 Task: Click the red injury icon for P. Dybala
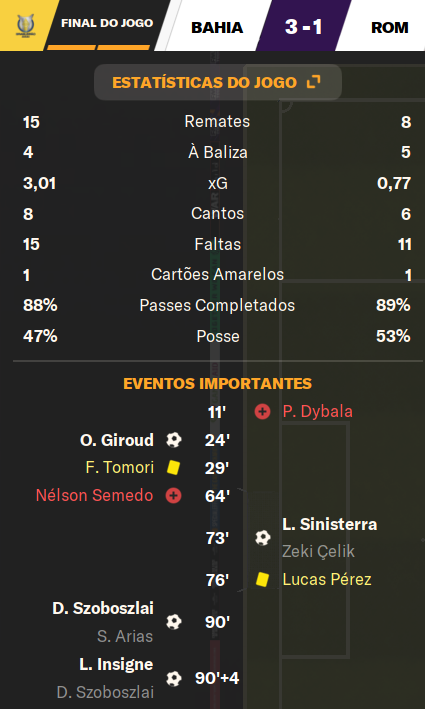262,411
